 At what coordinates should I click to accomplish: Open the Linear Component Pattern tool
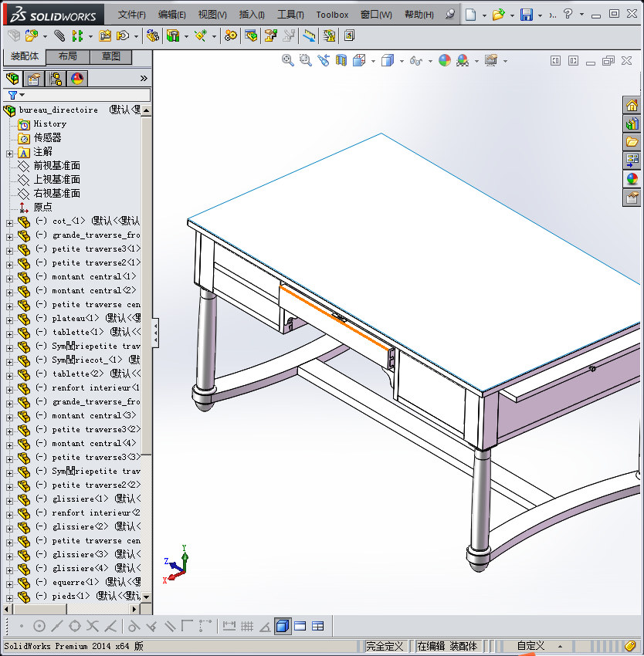(77, 36)
